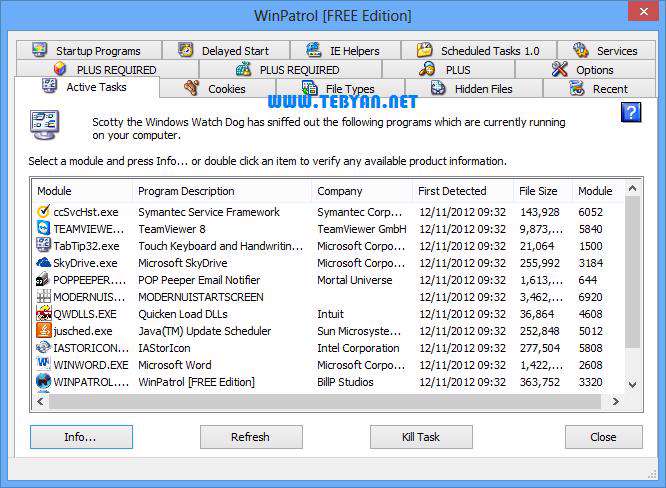This screenshot has height=488, width=666.
Task: Click the list scroll up arrow
Action: coord(632,188)
